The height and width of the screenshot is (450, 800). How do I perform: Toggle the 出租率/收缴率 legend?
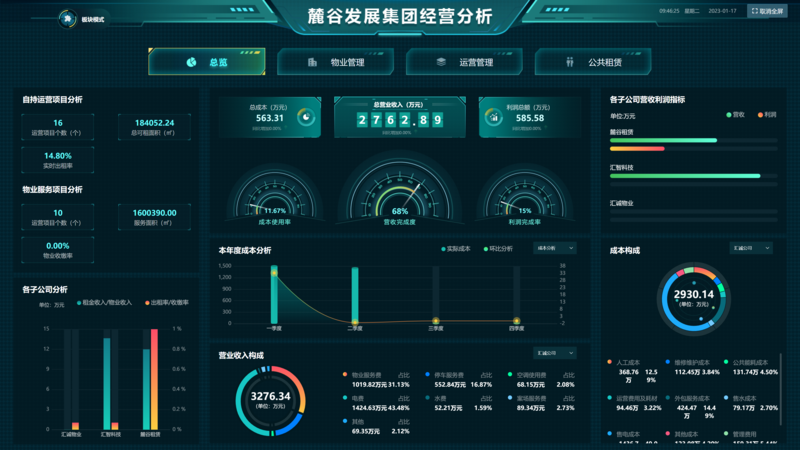167,303
